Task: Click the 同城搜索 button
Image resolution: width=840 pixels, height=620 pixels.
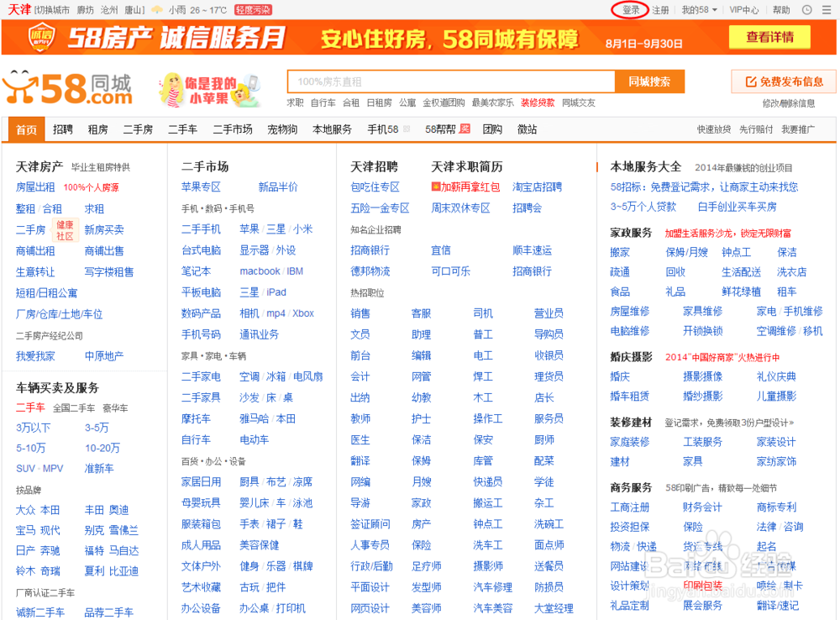Action: click(649, 81)
